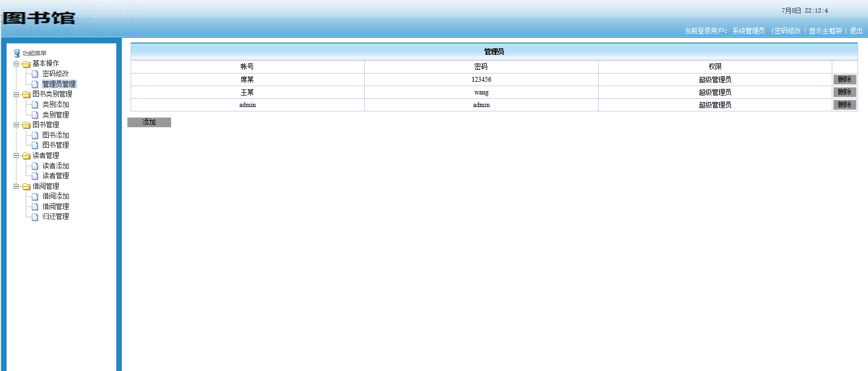Open 类别管理 page

[55, 115]
